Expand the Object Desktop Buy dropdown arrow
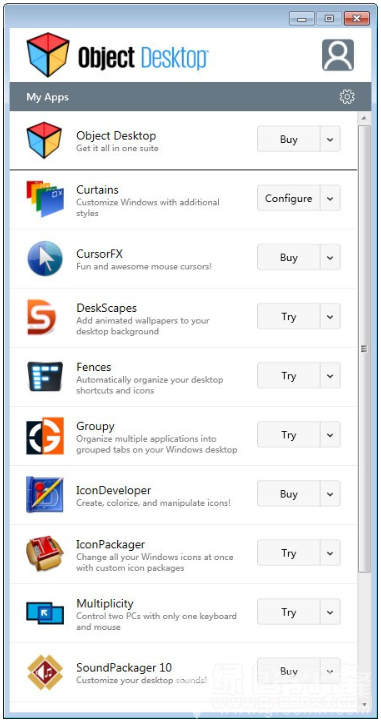381x723 pixels. coord(330,139)
